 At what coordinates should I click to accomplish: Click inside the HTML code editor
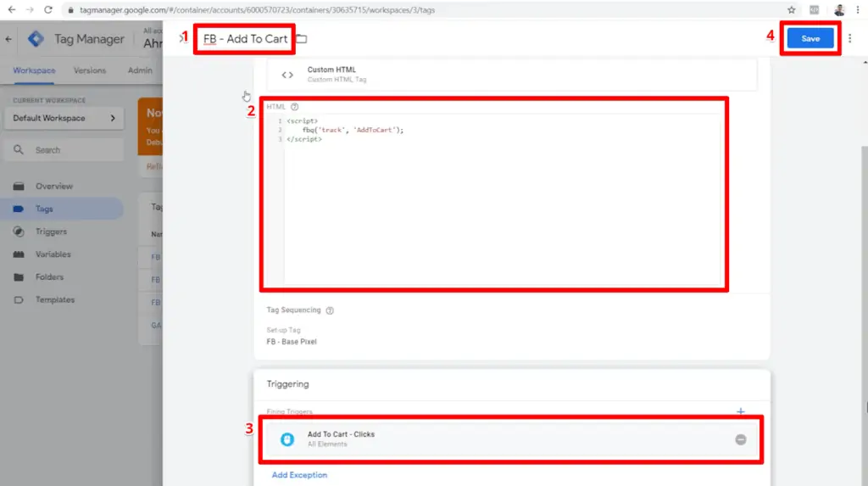[502, 199]
